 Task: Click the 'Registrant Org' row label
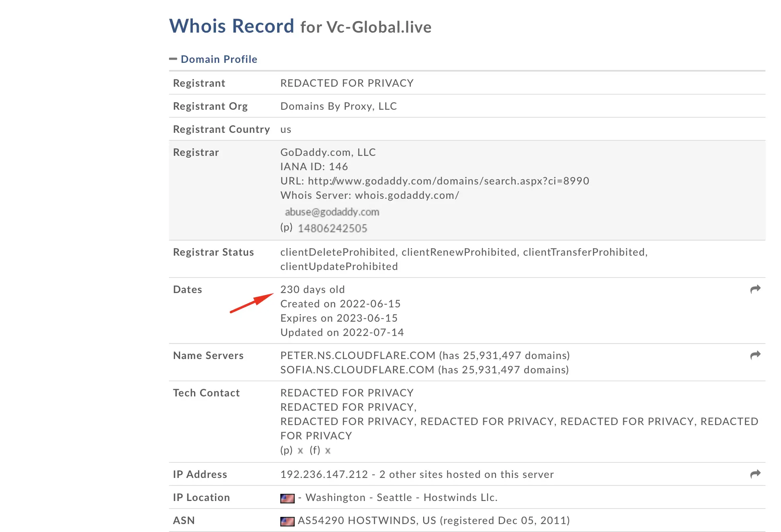pyautogui.click(x=210, y=106)
